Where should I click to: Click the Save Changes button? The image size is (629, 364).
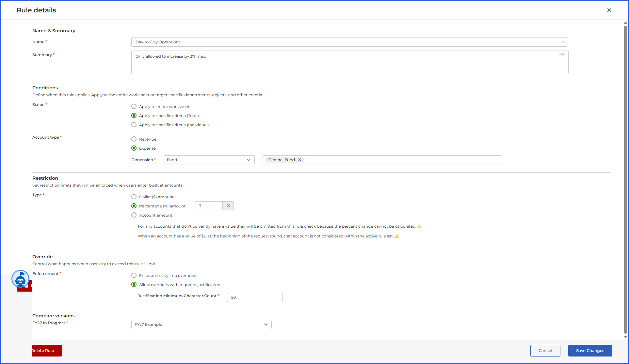point(590,351)
